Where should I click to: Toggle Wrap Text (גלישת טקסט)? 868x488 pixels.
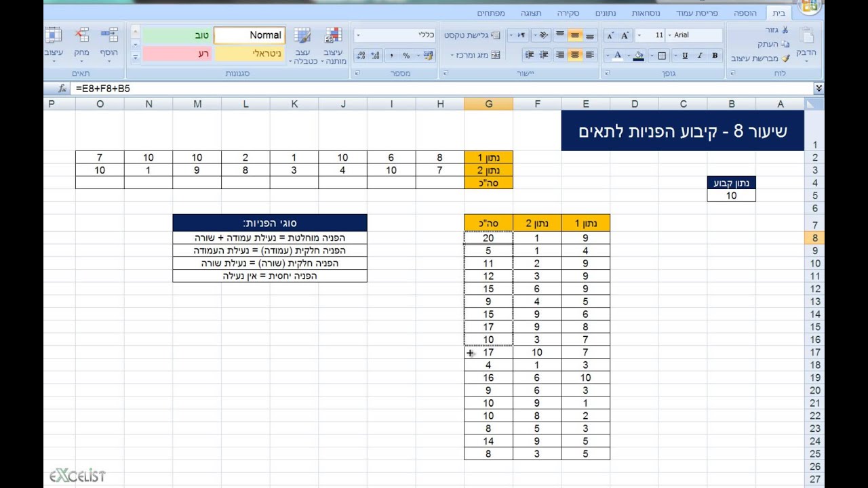coord(472,35)
